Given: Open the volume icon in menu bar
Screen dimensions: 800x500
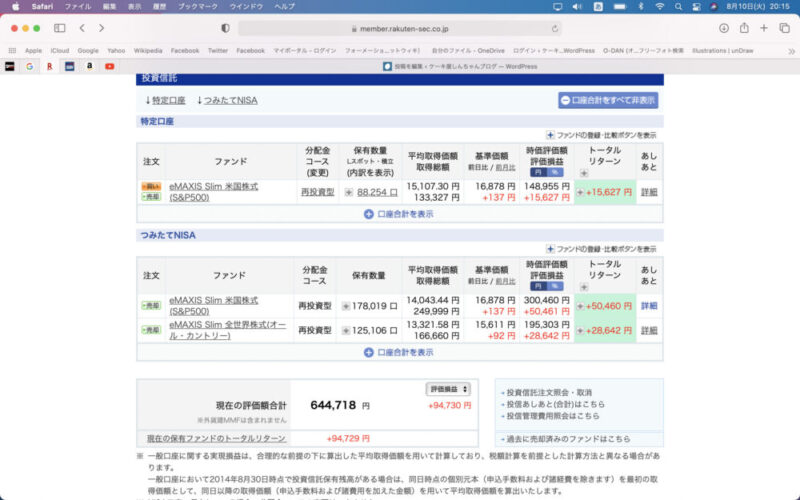Looking at the screenshot, I should pos(577,7).
